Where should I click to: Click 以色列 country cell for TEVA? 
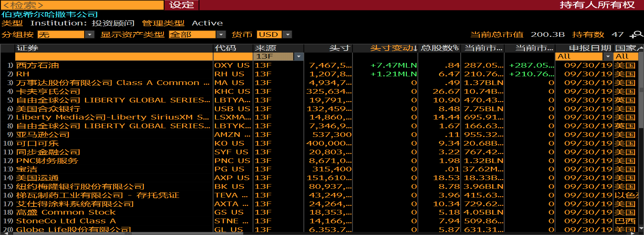click(627, 195)
